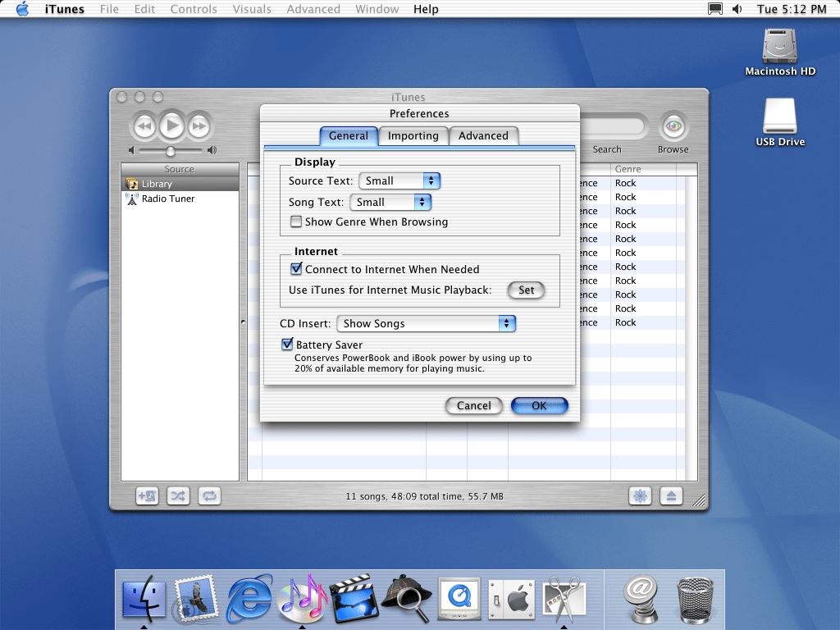Open the Apple menu

coord(22,8)
